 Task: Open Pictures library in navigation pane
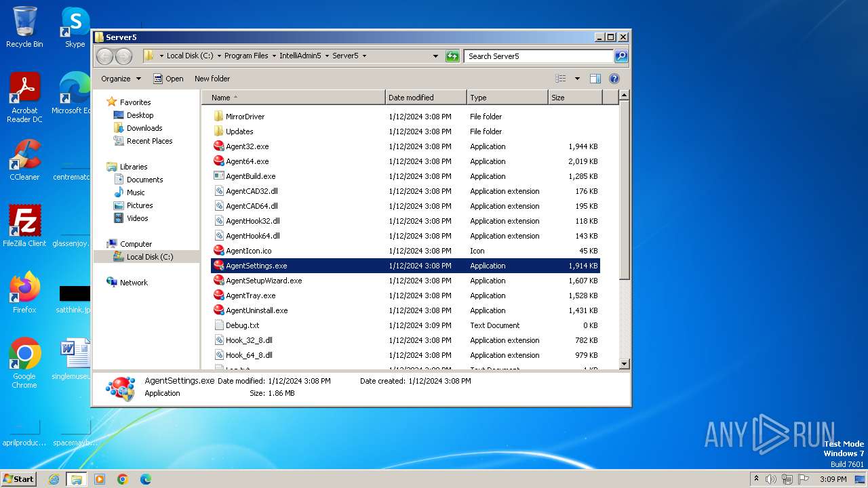tap(140, 205)
